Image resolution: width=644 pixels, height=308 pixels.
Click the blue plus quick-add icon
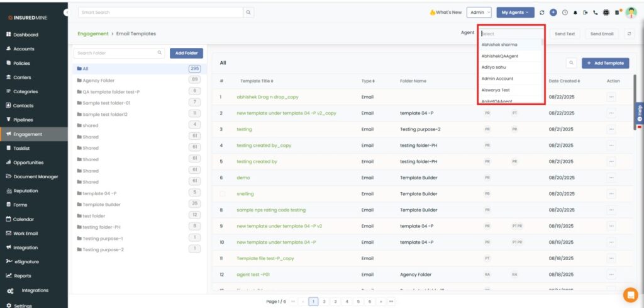553,13
